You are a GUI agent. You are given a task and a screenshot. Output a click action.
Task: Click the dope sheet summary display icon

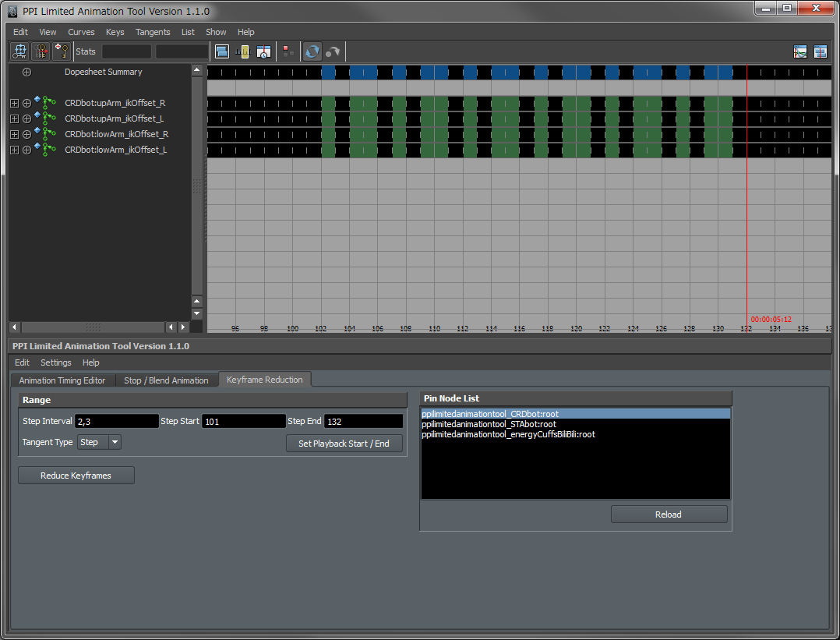tap(224, 51)
